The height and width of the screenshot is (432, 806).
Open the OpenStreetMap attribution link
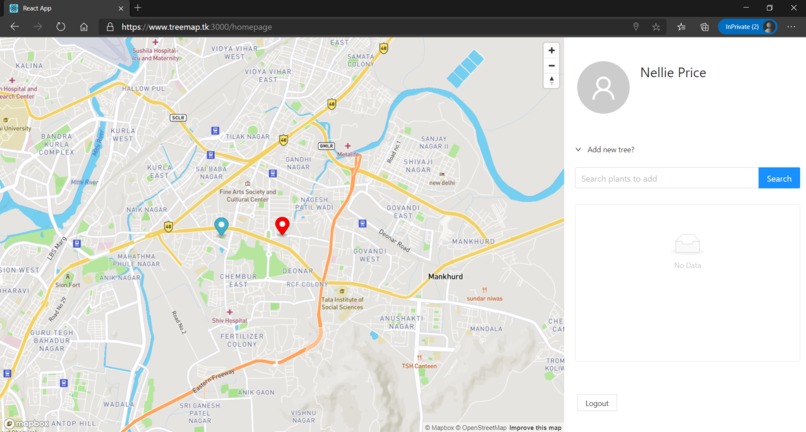[x=481, y=427]
